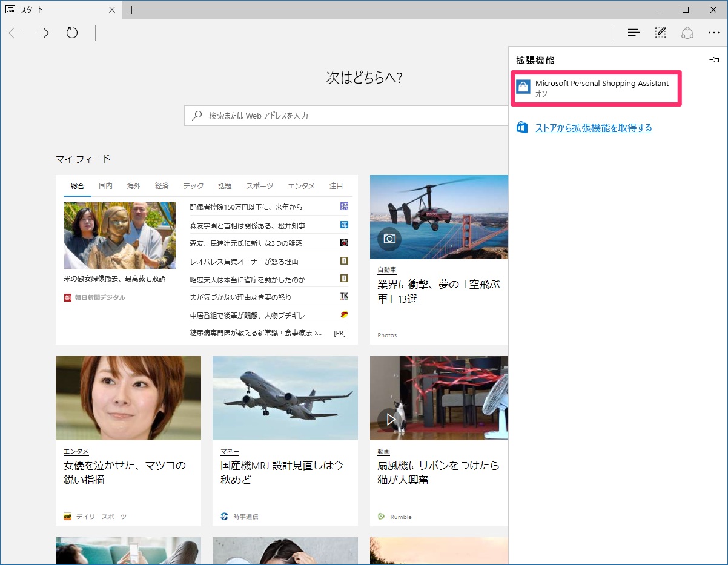Open article 業界に衝撃、夢の「空飛ぶ車」13選
Image resolution: width=728 pixels, height=565 pixels.
pyautogui.click(x=438, y=291)
